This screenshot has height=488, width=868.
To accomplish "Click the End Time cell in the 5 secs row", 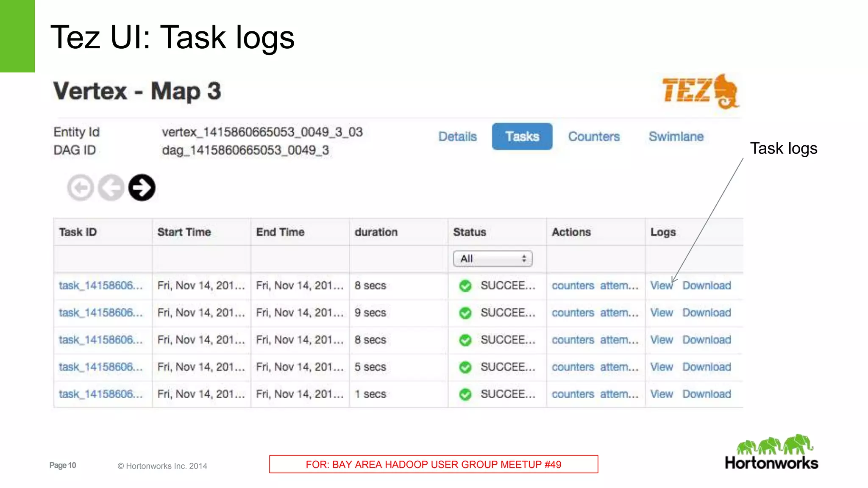I will coord(300,367).
